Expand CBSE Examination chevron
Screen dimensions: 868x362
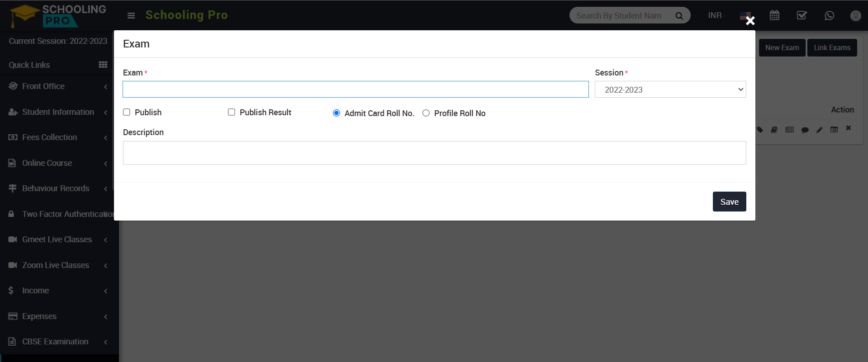tap(106, 342)
